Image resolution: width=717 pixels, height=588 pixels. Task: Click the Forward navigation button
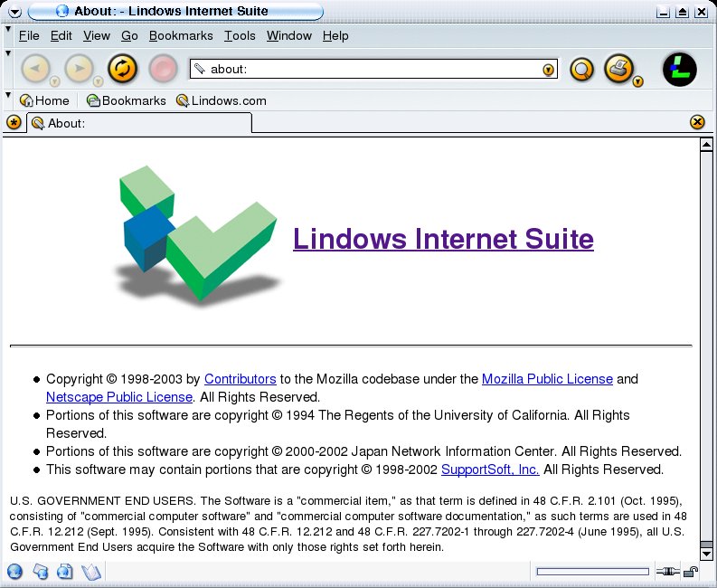tap(79, 69)
